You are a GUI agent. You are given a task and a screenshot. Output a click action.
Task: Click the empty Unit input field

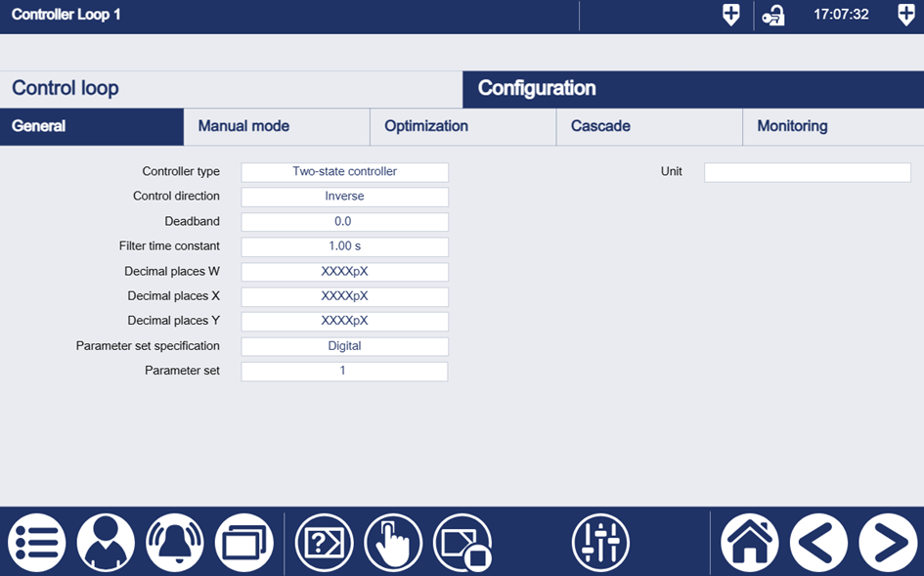[807, 172]
